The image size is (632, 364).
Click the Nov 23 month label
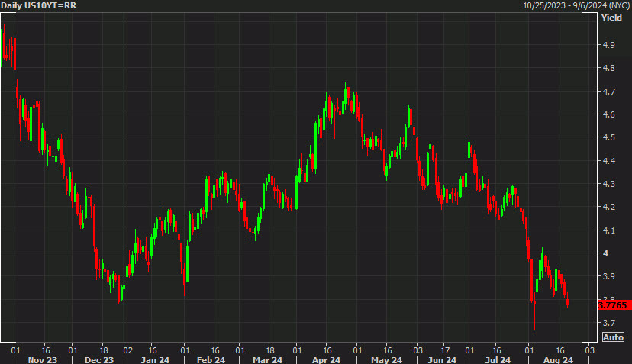pyautogui.click(x=42, y=359)
